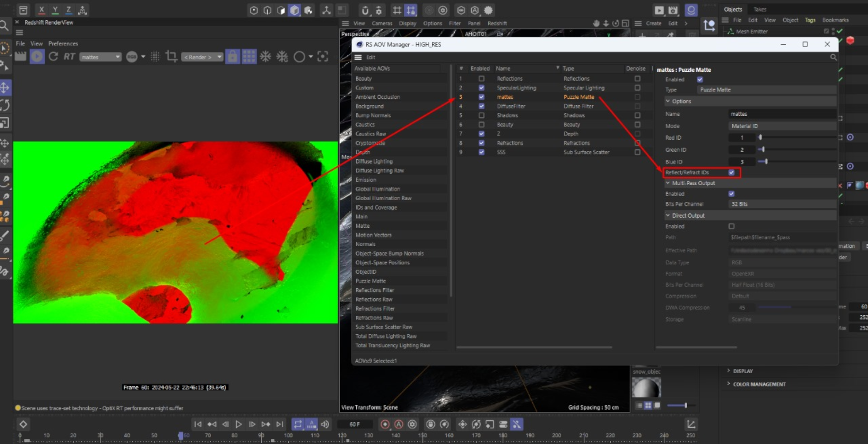Open the Render dropdown in RenderView
Screen dimensions: 868x444
(x=202, y=57)
